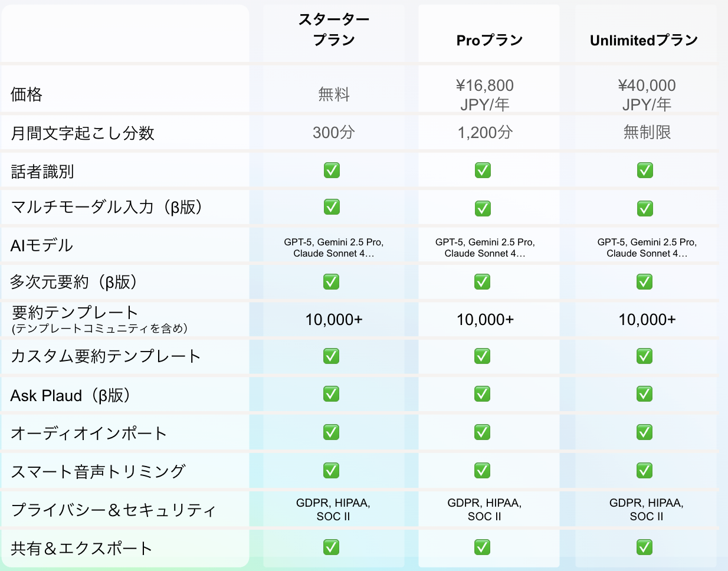Click Unlimited plan speaker identification checkmark
The image size is (728, 571).
click(x=644, y=170)
